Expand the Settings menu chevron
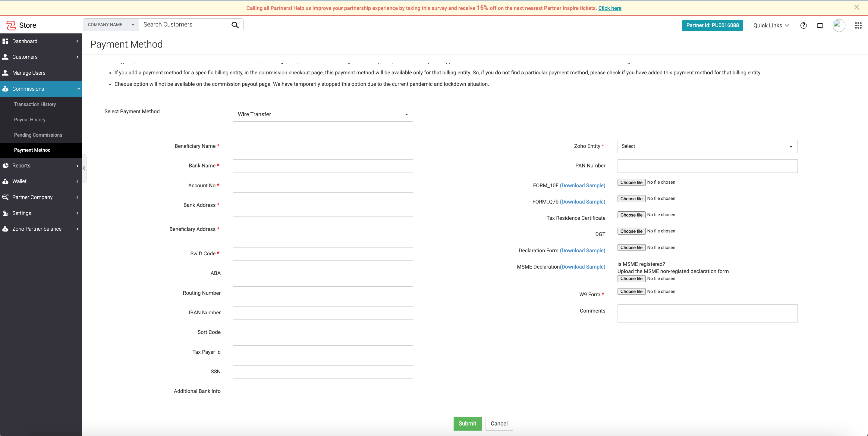This screenshot has height=436, width=868. click(x=77, y=213)
